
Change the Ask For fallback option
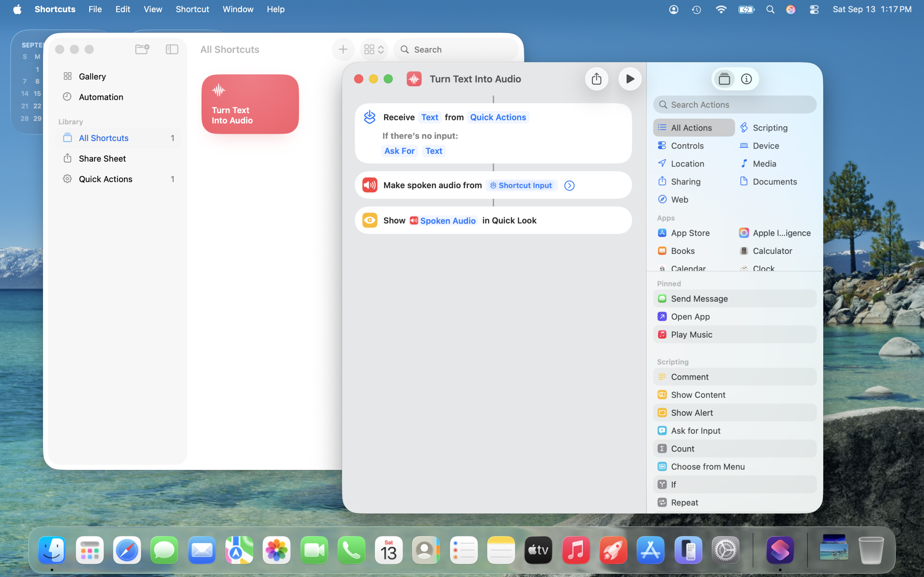tap(400, 151)
